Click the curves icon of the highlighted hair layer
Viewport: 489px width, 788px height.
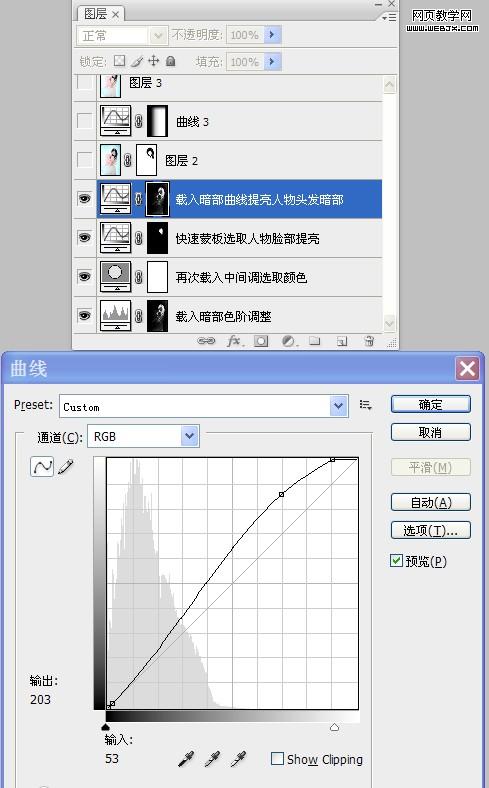116,199
